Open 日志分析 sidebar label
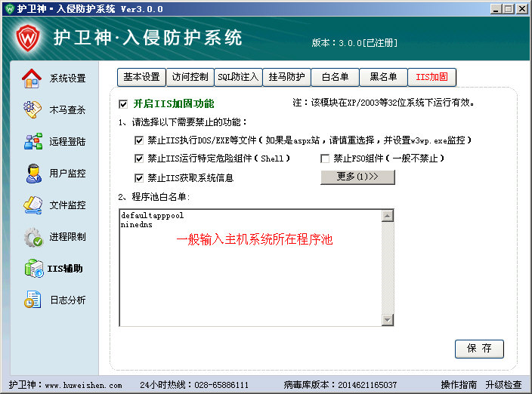 click(x=68, y=300)
